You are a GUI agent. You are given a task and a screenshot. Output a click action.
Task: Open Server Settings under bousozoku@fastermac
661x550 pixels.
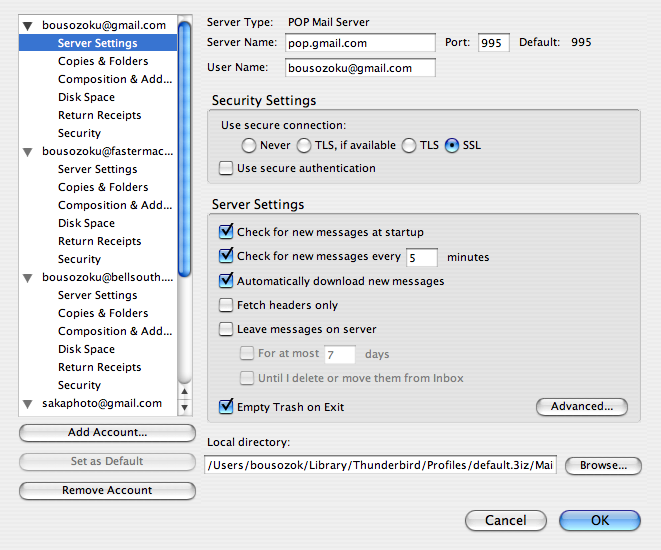click(x=98, y=169)
